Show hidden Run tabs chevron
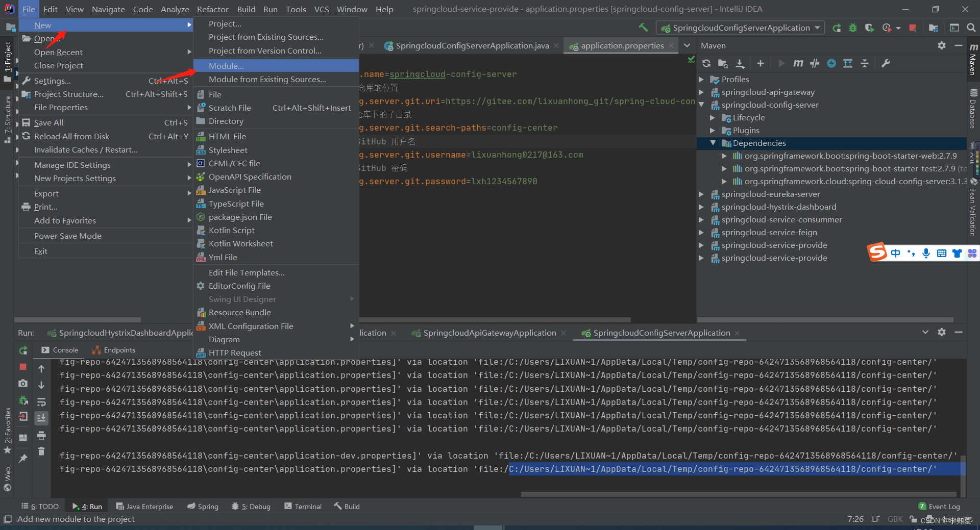Screen dimensions: 980x530 (925, 332)
